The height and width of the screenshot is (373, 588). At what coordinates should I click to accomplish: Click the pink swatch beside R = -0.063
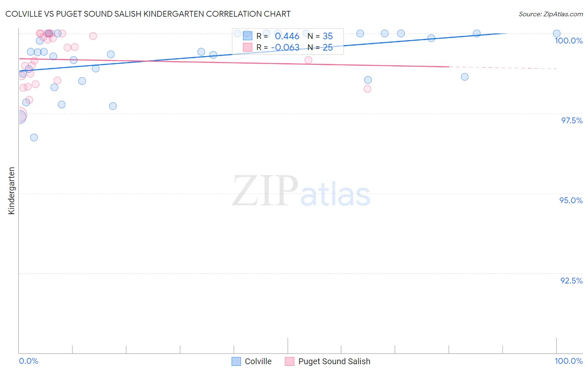248,47
